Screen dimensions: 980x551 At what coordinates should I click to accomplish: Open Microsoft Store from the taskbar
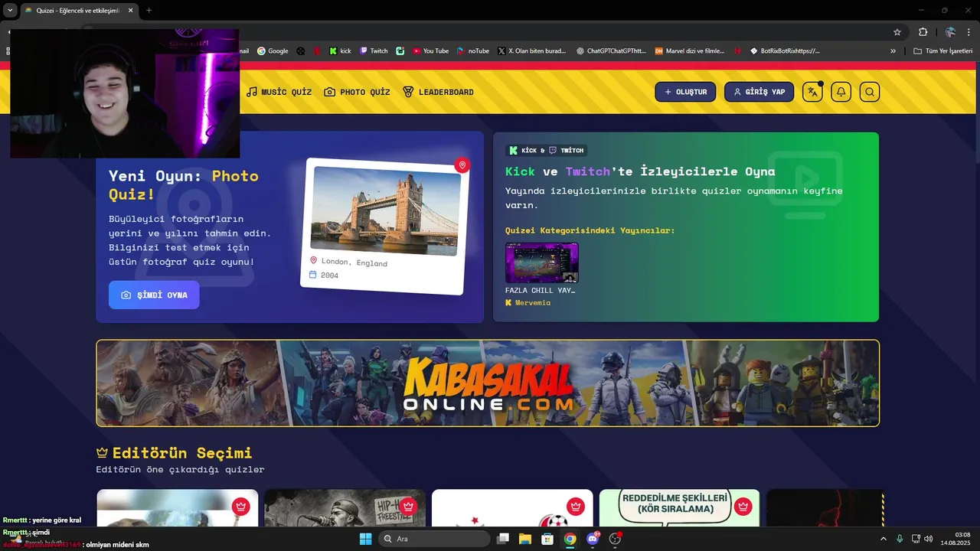pos(547,539)
